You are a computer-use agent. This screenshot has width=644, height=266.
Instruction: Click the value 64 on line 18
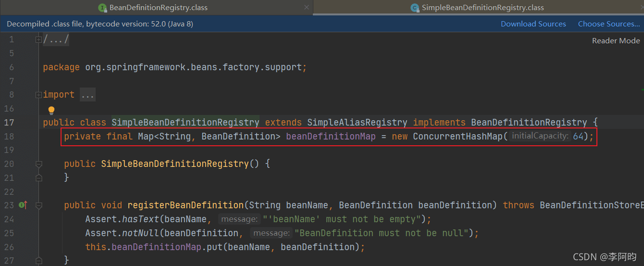coord(578,136)
